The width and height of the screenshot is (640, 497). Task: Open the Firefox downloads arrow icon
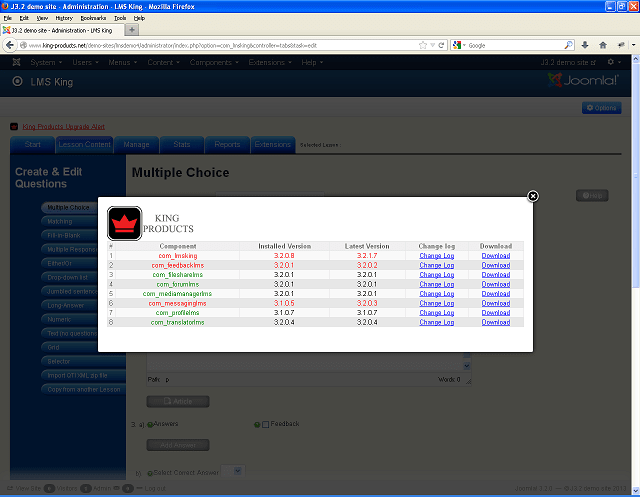585,45
